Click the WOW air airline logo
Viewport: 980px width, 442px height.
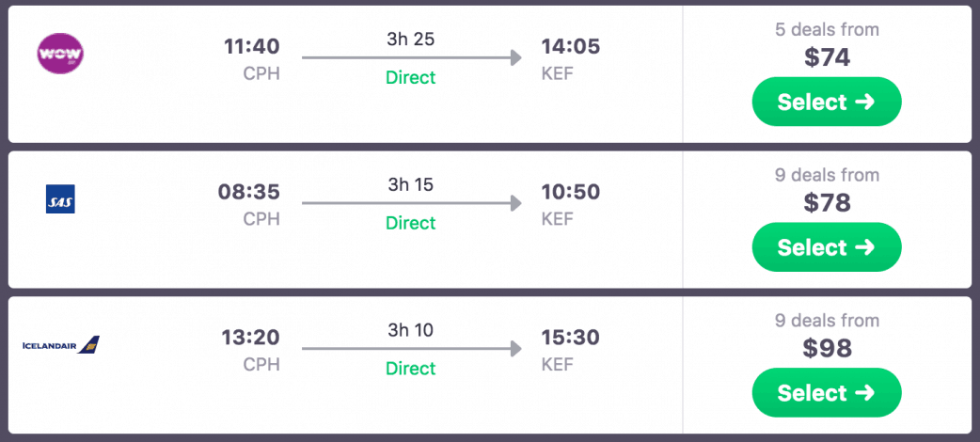click(x=60, y=53)
